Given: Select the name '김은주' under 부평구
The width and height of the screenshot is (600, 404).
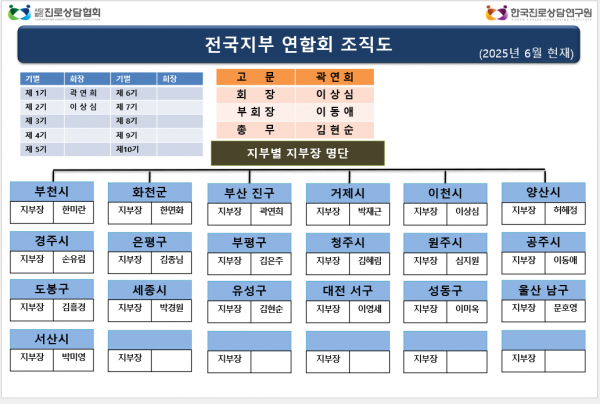Looking at the screenshot, I should 271,261.
